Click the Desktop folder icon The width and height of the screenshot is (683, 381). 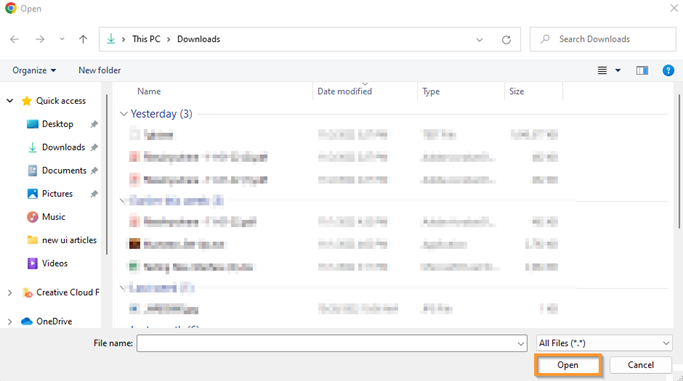coord(32,124)
